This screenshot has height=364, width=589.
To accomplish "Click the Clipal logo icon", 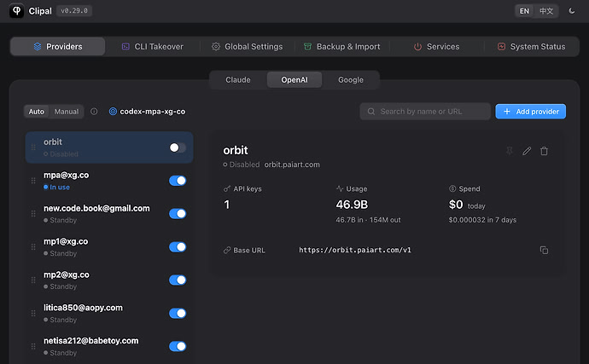I will coord(16,11).
